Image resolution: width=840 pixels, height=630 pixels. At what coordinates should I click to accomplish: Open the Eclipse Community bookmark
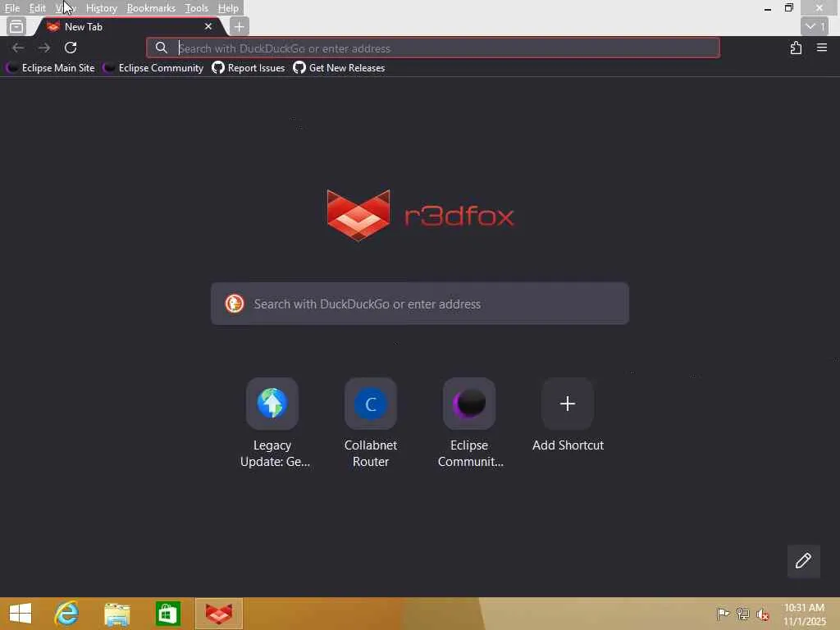coord(153,68)
